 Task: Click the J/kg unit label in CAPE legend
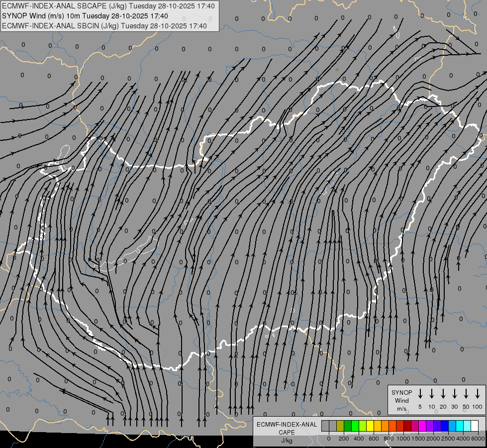click(287, 441)
